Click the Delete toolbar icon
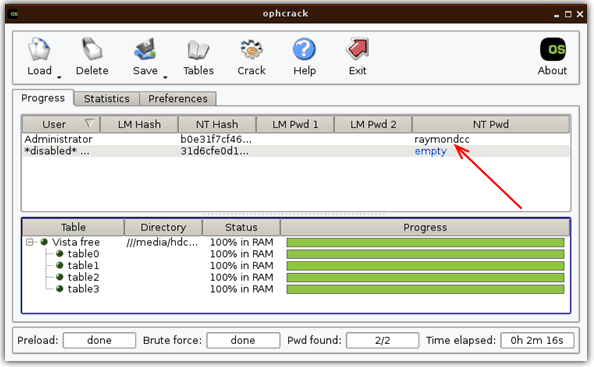Screen dimensions: 594x367 point(92,49)
